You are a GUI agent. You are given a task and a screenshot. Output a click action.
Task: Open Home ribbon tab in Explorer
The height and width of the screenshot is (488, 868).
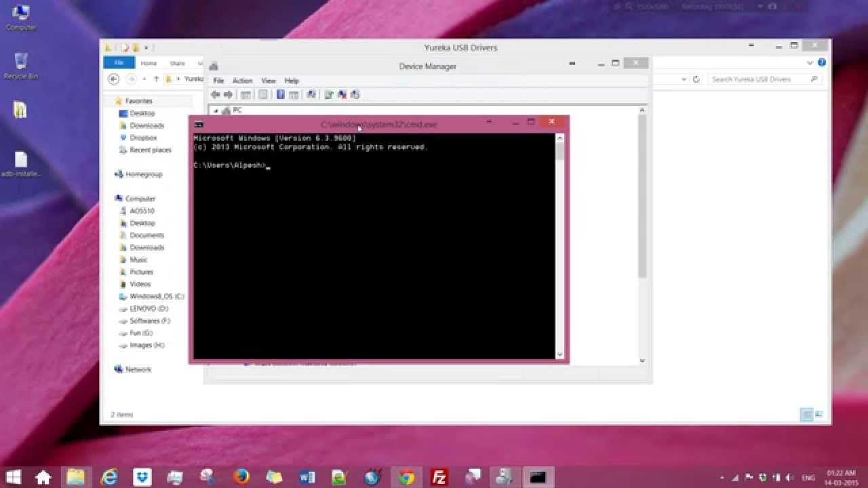[149, 63]
